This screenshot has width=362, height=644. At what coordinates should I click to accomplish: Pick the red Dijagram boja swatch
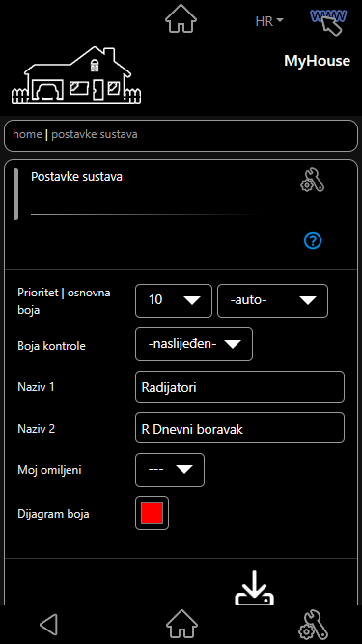click(152, 514)
